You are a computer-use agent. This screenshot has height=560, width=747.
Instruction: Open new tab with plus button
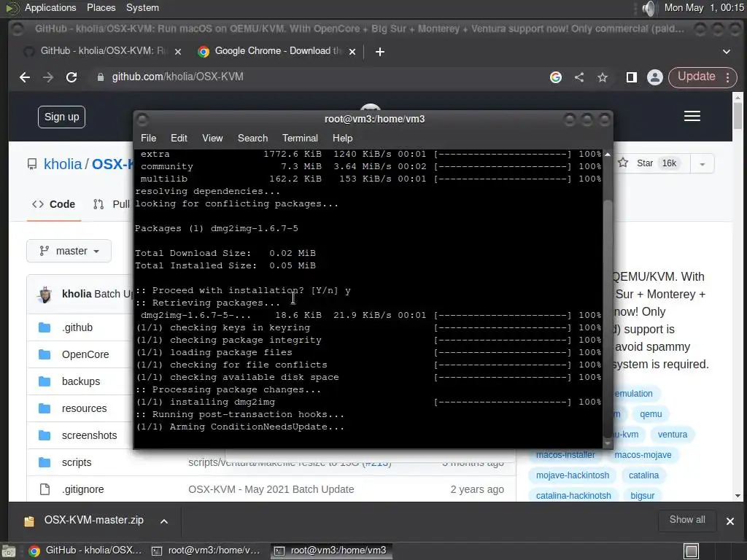[379, 52]
